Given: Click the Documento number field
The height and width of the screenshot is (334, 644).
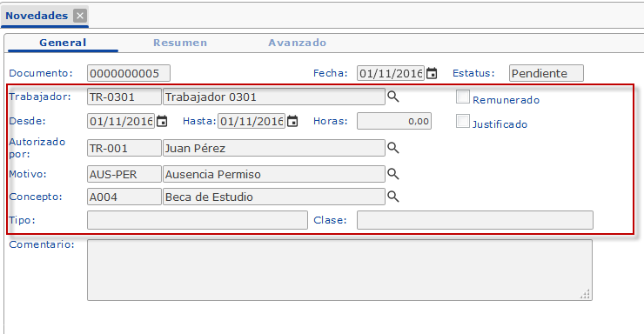Looking at the screenshot, I should 129,73.
